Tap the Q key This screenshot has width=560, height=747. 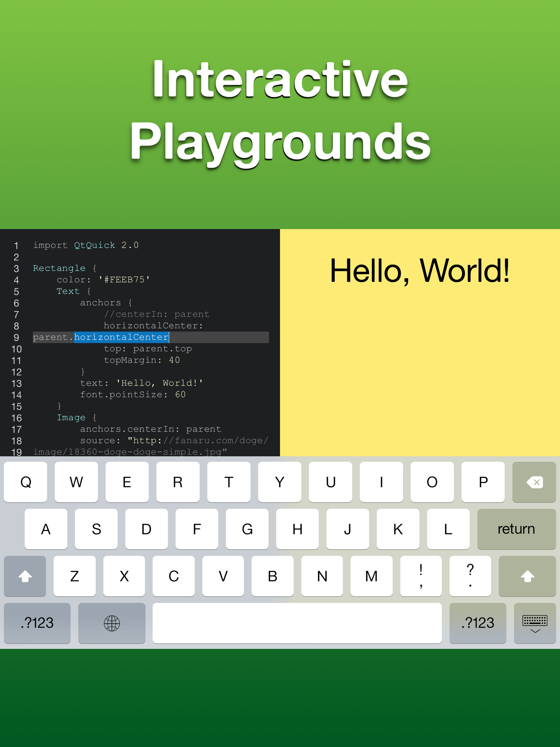[x=26, y=482]
